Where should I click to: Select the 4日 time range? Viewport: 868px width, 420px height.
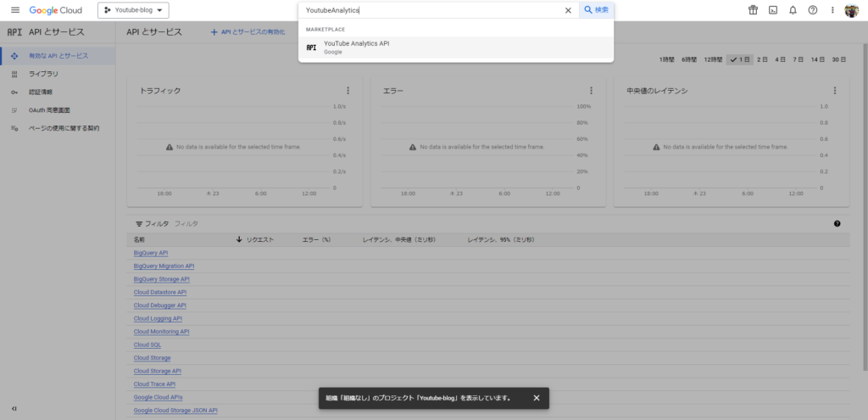coord(780,59)
